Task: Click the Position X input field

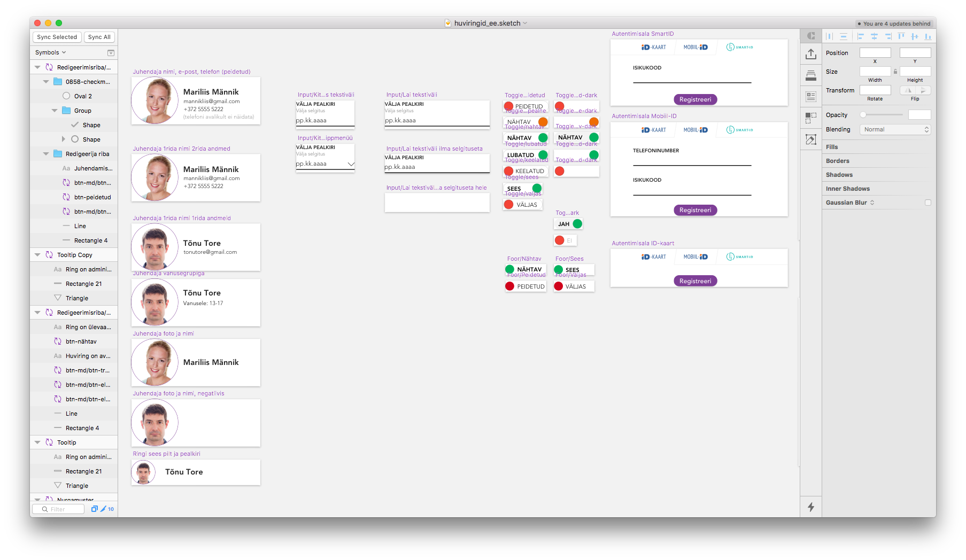Action: click(875, 53)
